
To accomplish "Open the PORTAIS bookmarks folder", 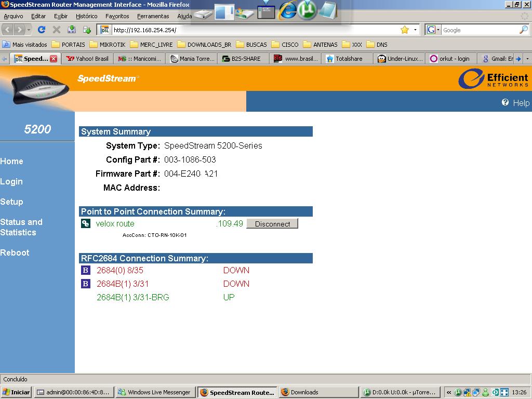I will click(68, 45).
